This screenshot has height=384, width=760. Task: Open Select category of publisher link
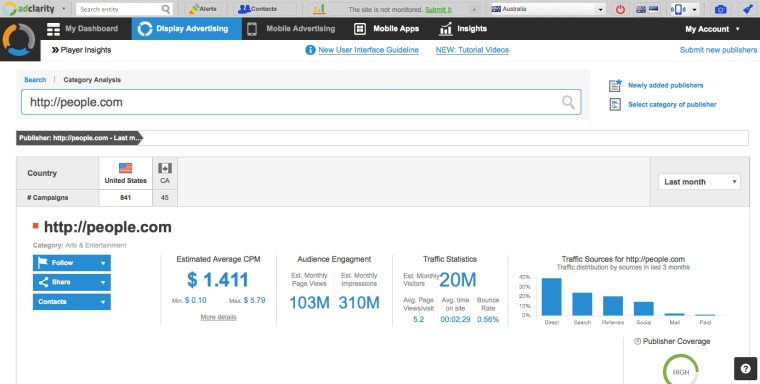pyautogui.click(x=672, y=104)
